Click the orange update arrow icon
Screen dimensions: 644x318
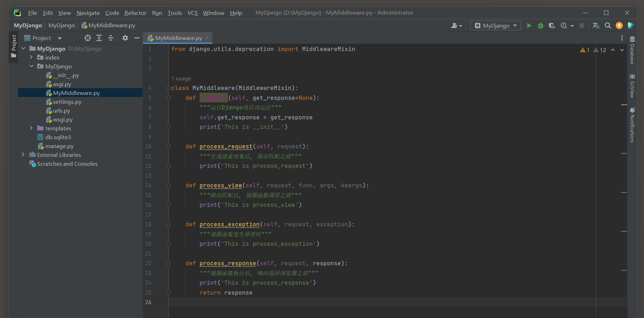[619, 25]
